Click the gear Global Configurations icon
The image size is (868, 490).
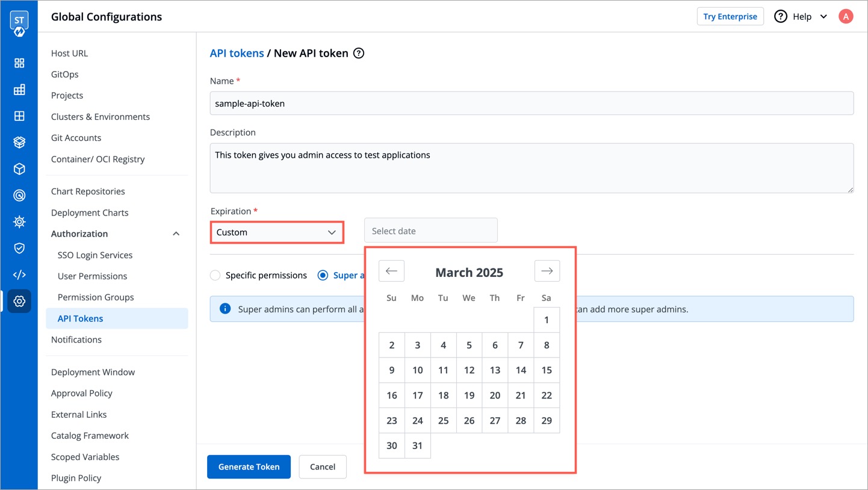pyautogui.click(x=19, y=301)
